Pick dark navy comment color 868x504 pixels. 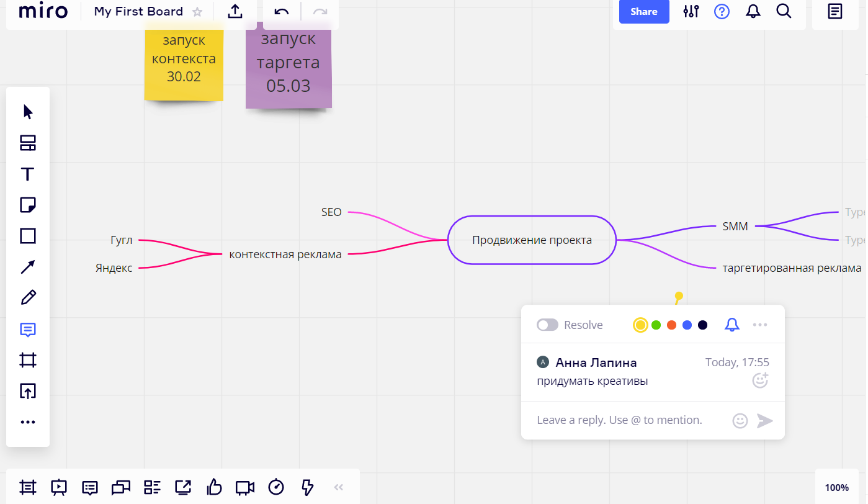(702, 325)
